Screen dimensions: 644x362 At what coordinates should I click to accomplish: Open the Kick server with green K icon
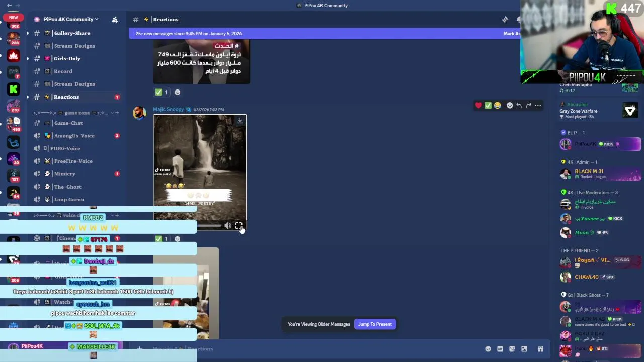[x=14, y=89]
